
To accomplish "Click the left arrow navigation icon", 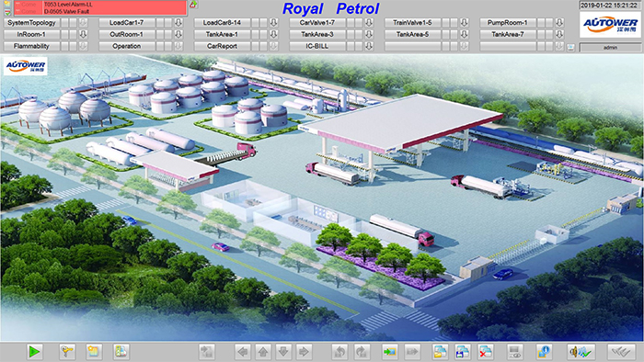I will coord(243,351).
